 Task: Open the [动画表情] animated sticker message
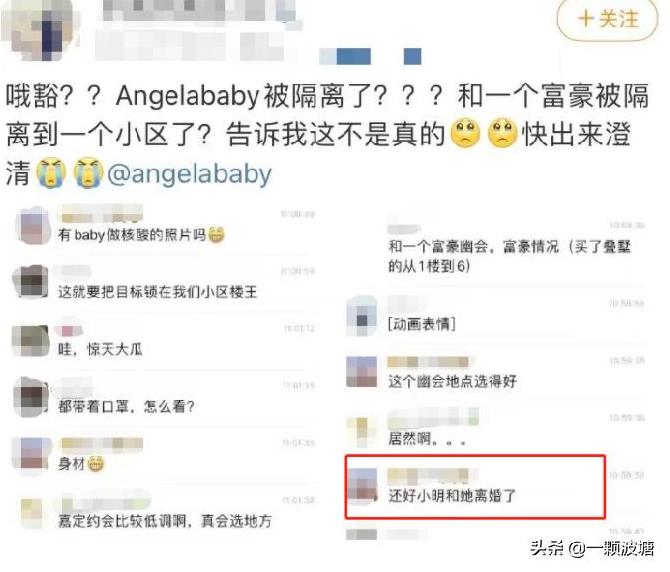[422, 324]
